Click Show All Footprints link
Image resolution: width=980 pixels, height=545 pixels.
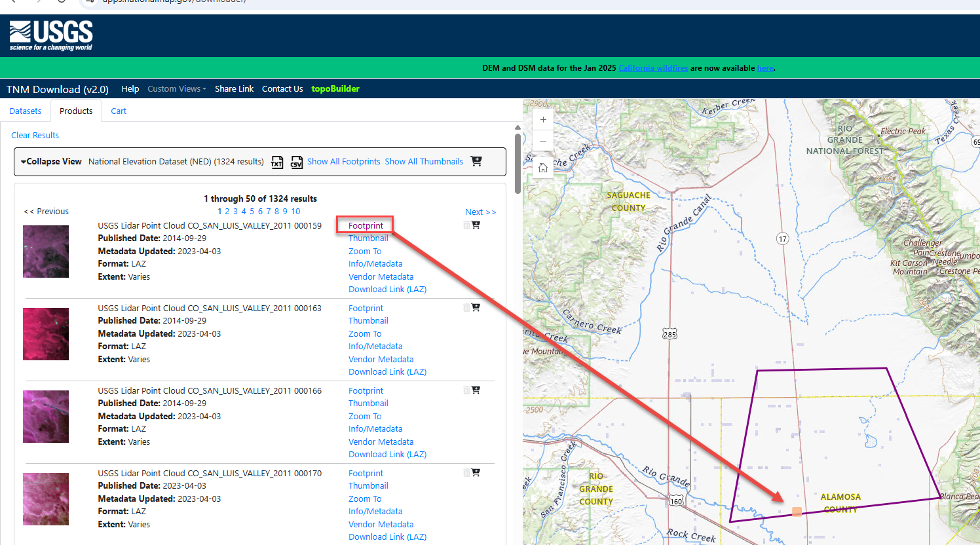343,162
